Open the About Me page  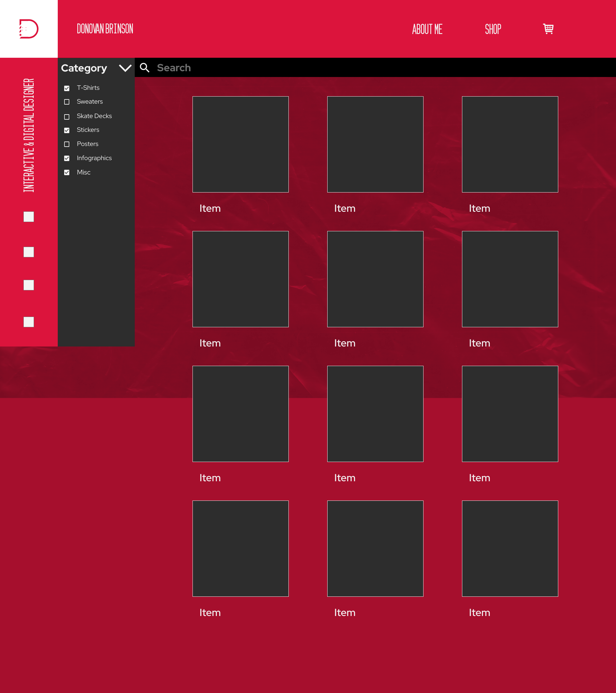427,29
